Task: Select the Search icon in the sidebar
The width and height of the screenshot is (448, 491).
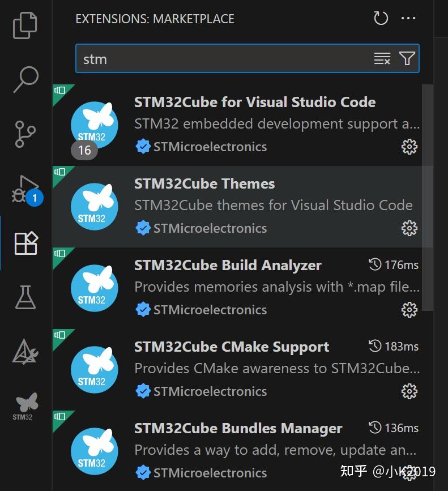Action: tap(25, 79)
